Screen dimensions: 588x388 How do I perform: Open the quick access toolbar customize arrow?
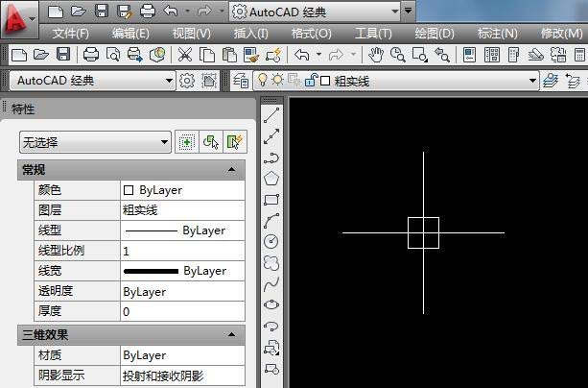pos(409,11)
